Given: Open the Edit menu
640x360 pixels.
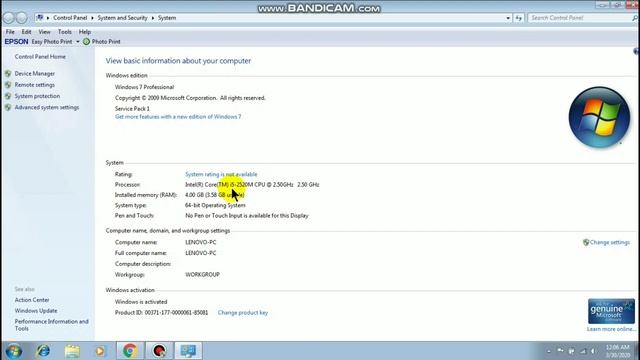Looking at the screenshot, I should pos(27,32).
